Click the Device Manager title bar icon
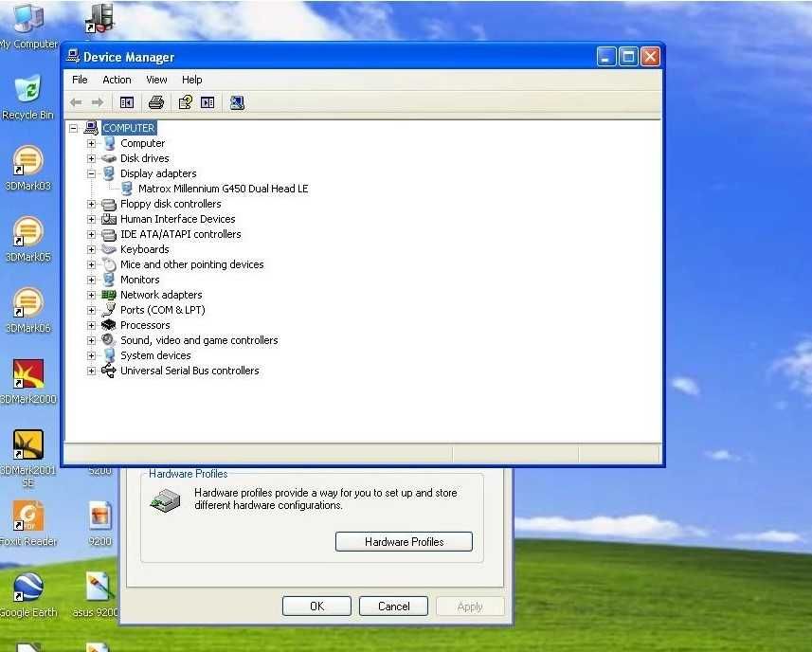 coord(73,57)
